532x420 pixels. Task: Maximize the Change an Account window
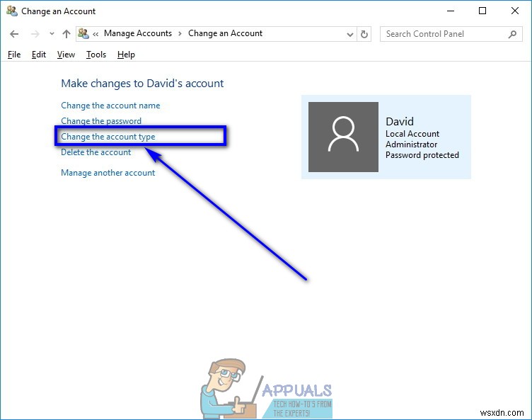click(482, 11)
